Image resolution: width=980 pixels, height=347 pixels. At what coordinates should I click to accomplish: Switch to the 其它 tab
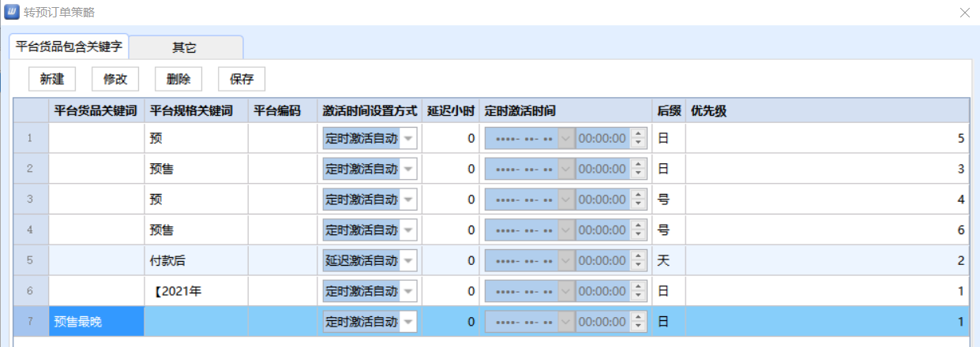point(185,47)
